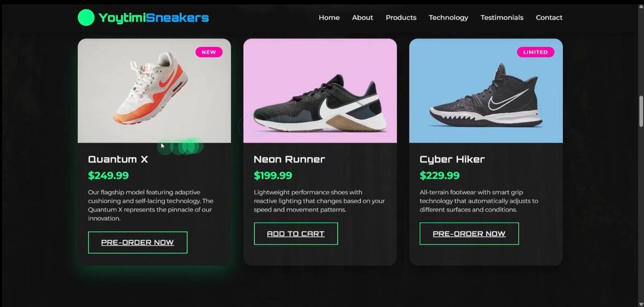Add the Neon Runner to cart
The height and width of the screenshot is (307, 644).
(296, 234)
